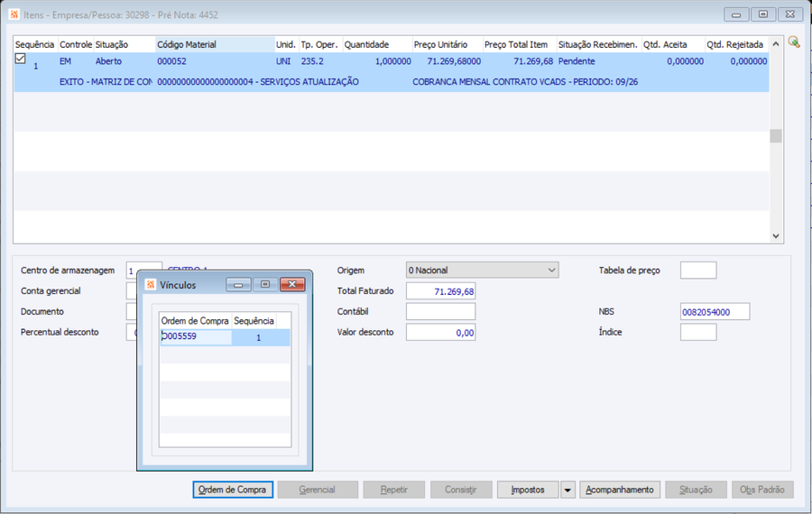Click the Tp. Oper. column header

tap(320, 44)
